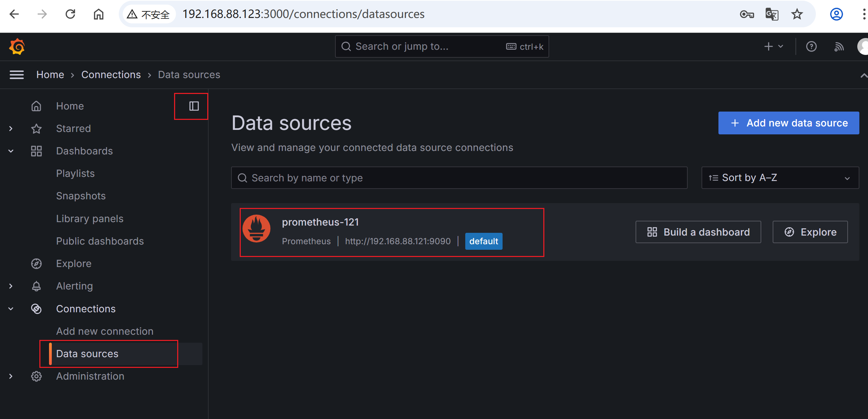Screen dimensions: 868x419
Task: Open the Sort by A–Z dropdown
Action: point(780,178)
